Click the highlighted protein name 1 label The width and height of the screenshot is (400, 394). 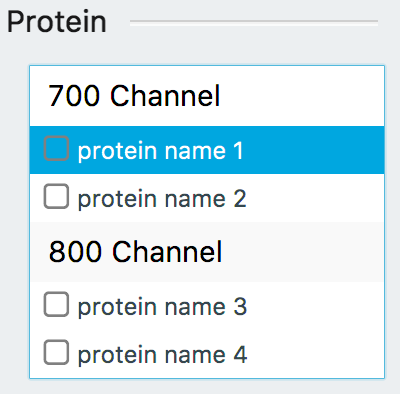pos(160,151)
